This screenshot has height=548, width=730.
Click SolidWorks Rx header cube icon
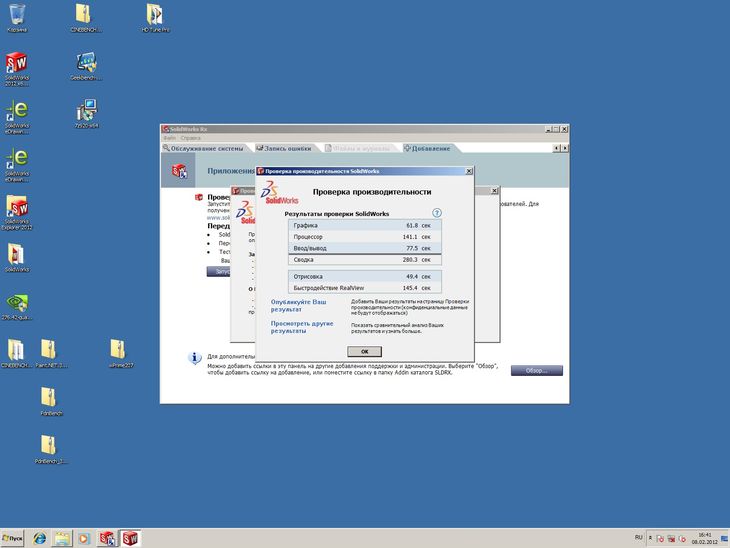(179, 171)
